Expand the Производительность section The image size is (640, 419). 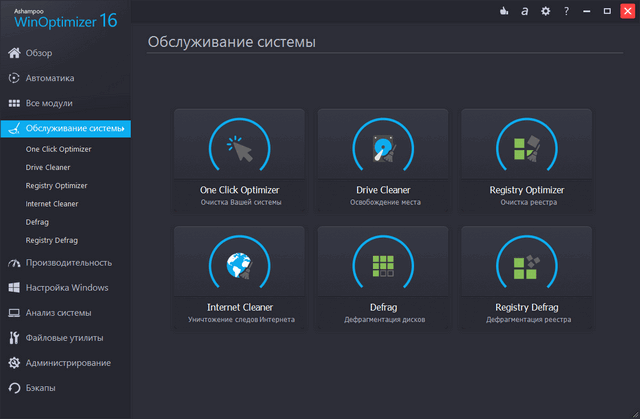(x=68, y=263)
